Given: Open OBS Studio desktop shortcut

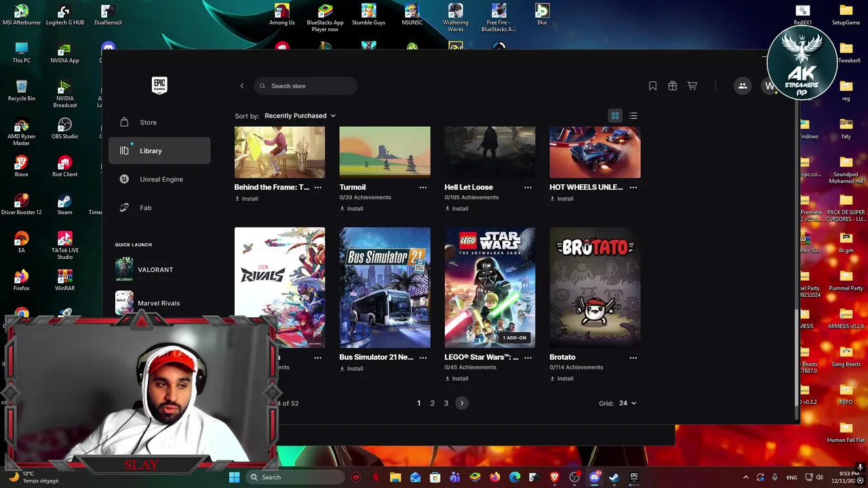Looking at the screenshot, I should [x=65, y=129].
